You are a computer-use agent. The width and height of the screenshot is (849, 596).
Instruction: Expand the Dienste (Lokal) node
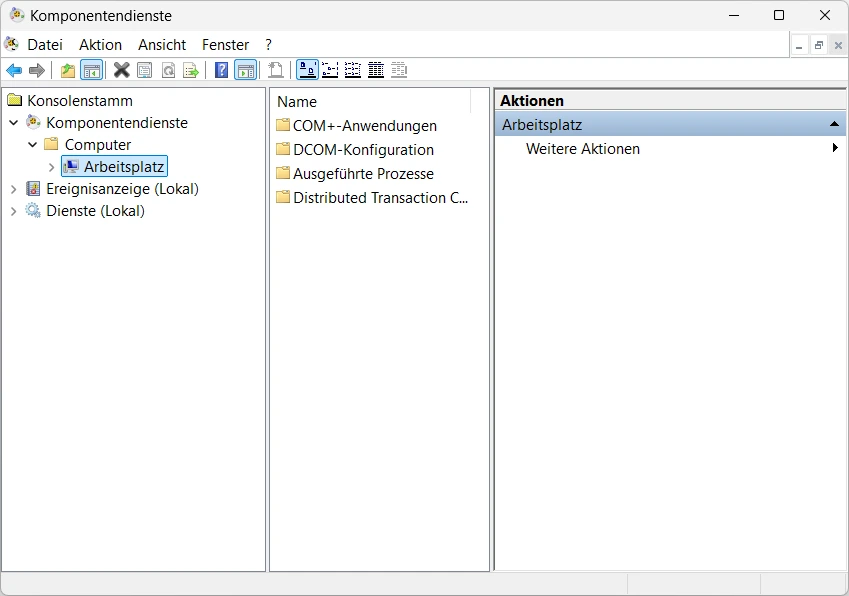click(14, 211)
